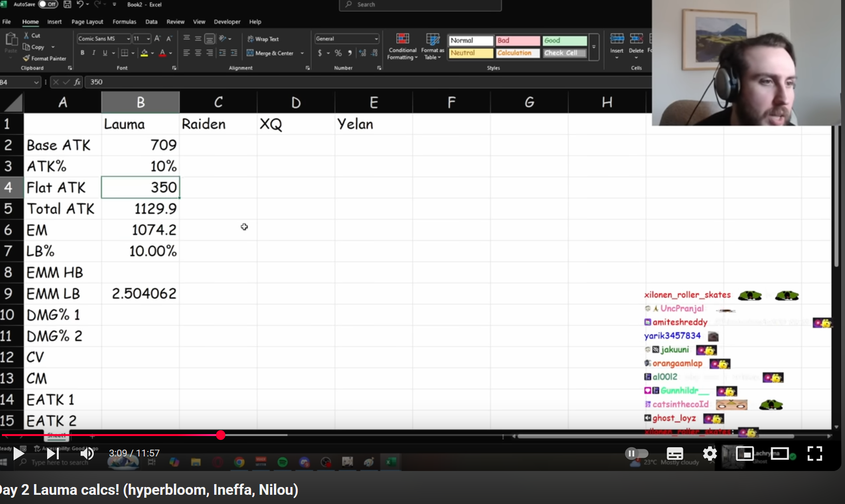Open Conditional Formatting in Styles group

click(403, 47)
